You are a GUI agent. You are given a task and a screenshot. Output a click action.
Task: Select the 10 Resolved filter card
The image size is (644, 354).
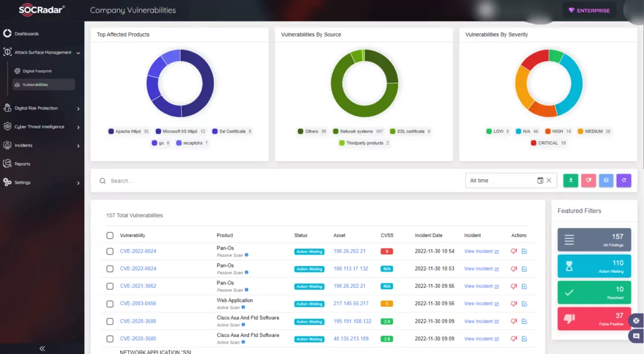(x=594, y=292)
